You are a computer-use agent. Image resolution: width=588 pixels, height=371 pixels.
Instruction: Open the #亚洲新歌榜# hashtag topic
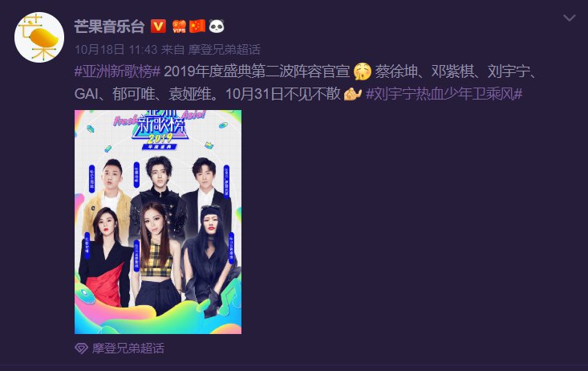click(117, 71)
